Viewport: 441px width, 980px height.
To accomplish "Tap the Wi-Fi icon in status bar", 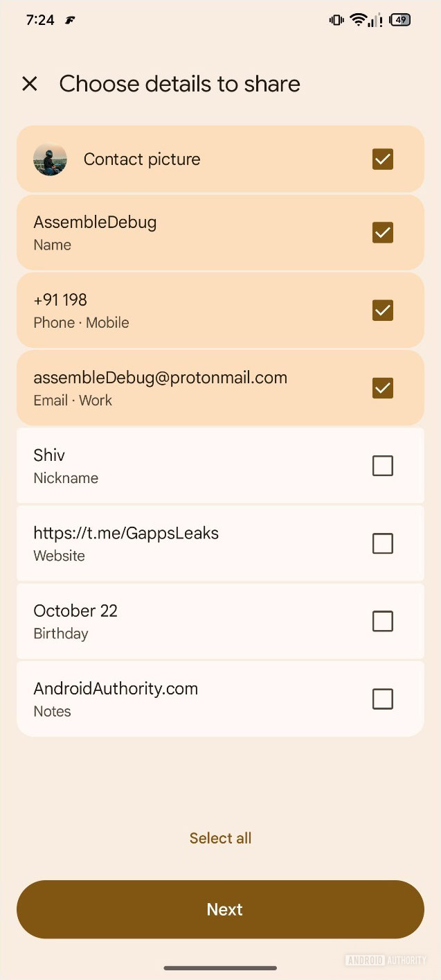I will (x=357, y=19).
